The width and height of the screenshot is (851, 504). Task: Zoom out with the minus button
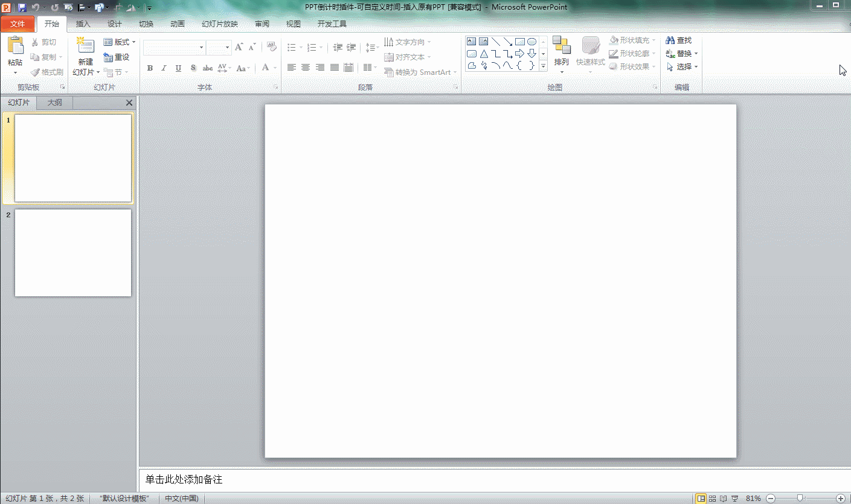pos(771,499)
